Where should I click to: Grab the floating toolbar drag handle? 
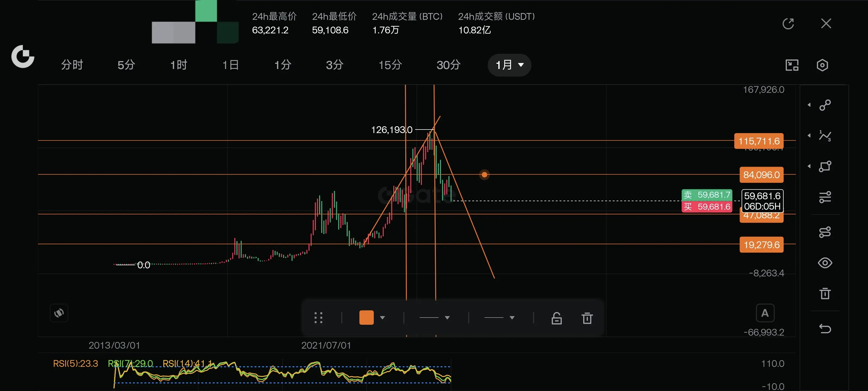click(x=318, y=317)
